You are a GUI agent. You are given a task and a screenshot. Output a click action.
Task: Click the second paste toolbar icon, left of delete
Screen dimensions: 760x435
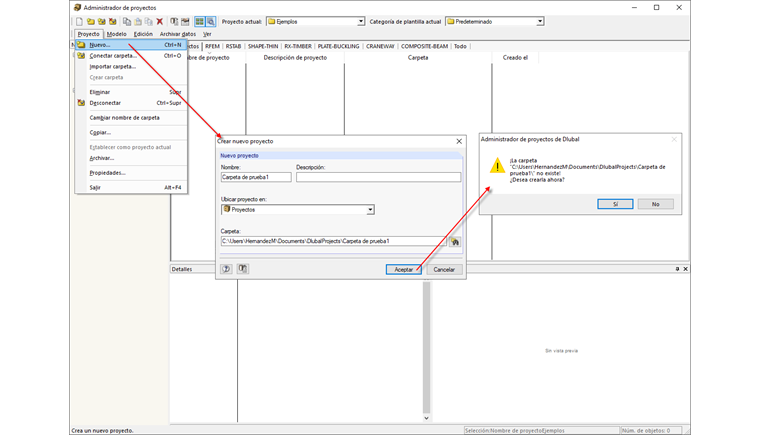point(149,21)
